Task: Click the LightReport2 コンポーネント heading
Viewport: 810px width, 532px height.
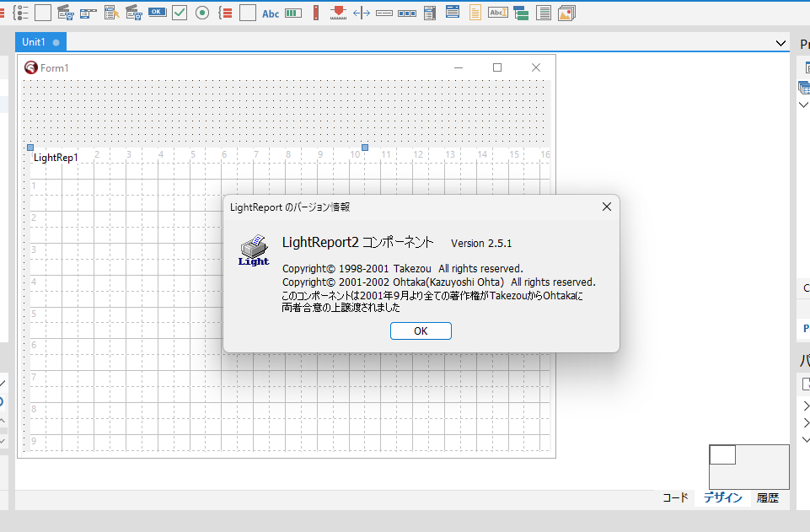Action: (357, 242)
